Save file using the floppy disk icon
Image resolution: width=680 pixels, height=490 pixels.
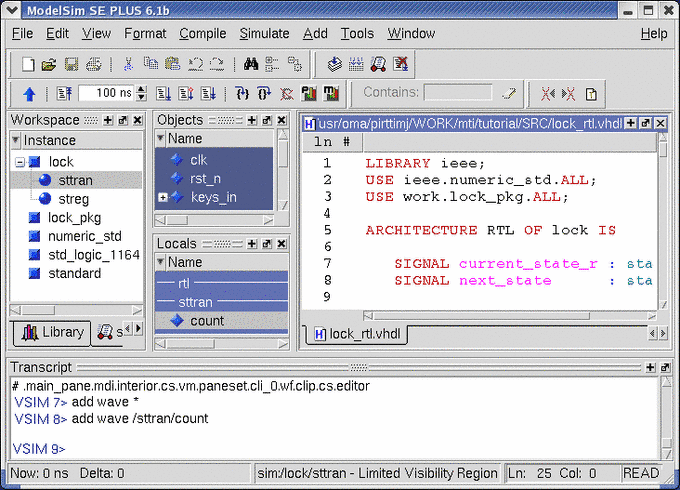click(71, 65)
